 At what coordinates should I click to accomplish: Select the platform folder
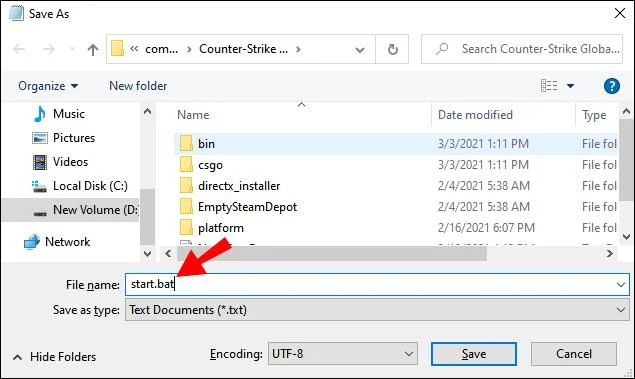221,228
